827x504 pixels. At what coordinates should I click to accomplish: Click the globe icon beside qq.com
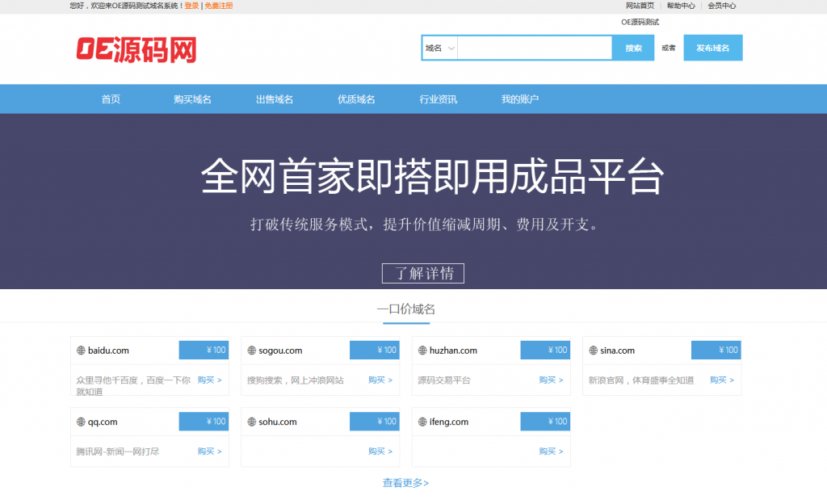pyautogui.click(x=80, y=421)
